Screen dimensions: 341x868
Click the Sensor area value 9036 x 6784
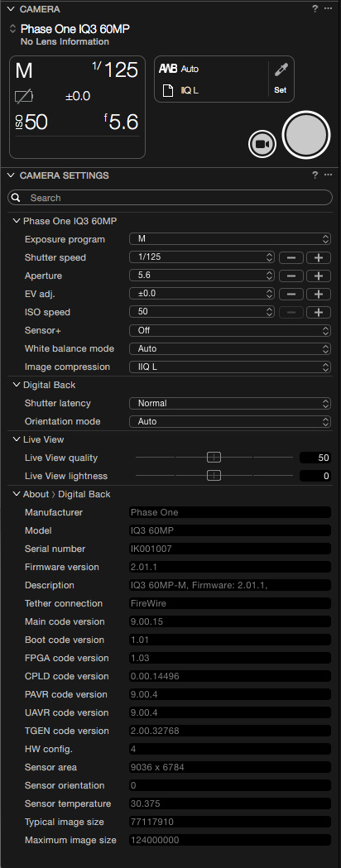tap(230, 767)
